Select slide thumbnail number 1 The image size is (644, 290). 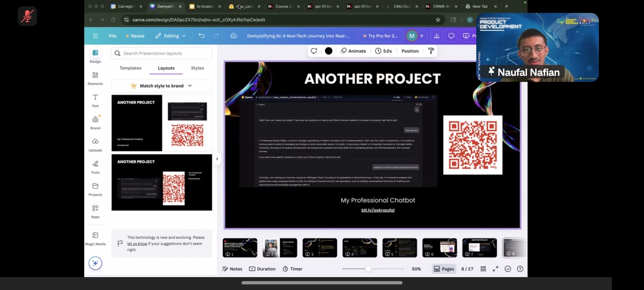(x=240, y=248)
